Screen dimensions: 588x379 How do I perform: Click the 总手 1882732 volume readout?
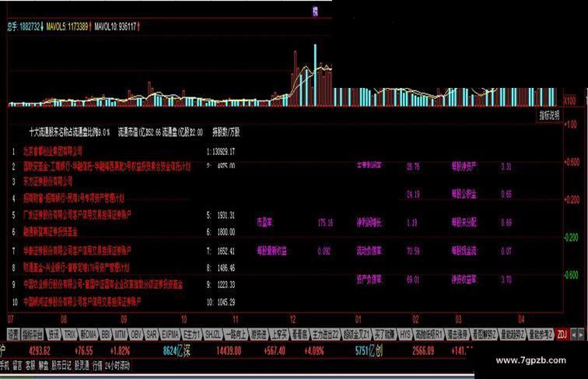point(25,26)
